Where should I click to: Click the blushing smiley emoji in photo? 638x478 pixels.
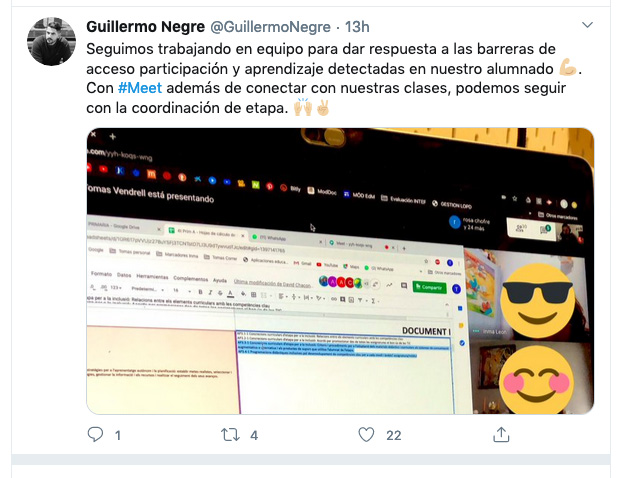click(x=536, y=382)
